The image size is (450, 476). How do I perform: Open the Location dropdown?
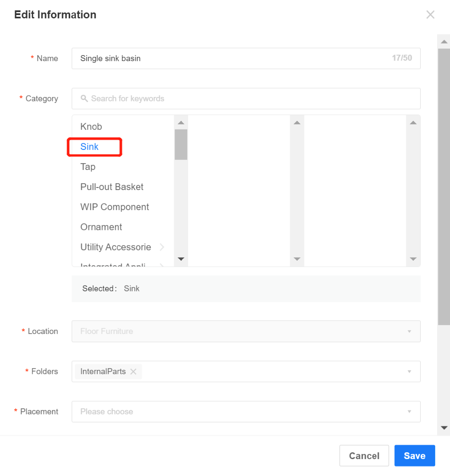click(x=246, y=331)
